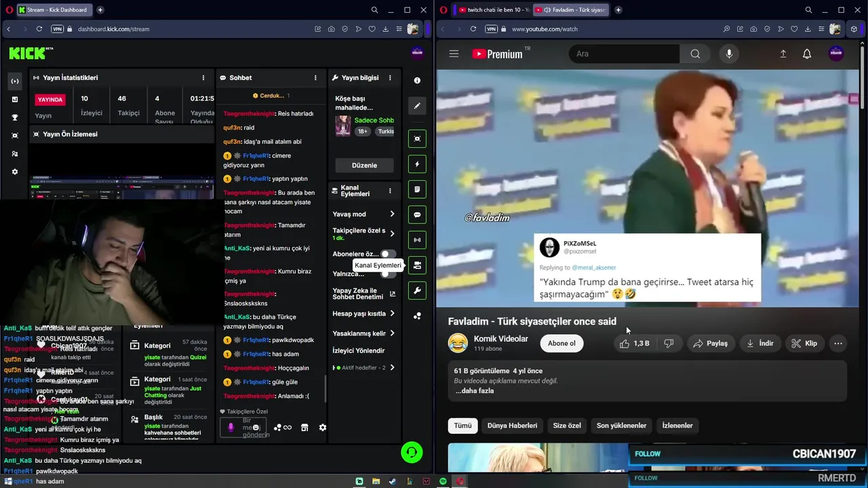
Task: Open Yapay Zeka ile Sohbet Denetimi link
Action: coord(363,293)
